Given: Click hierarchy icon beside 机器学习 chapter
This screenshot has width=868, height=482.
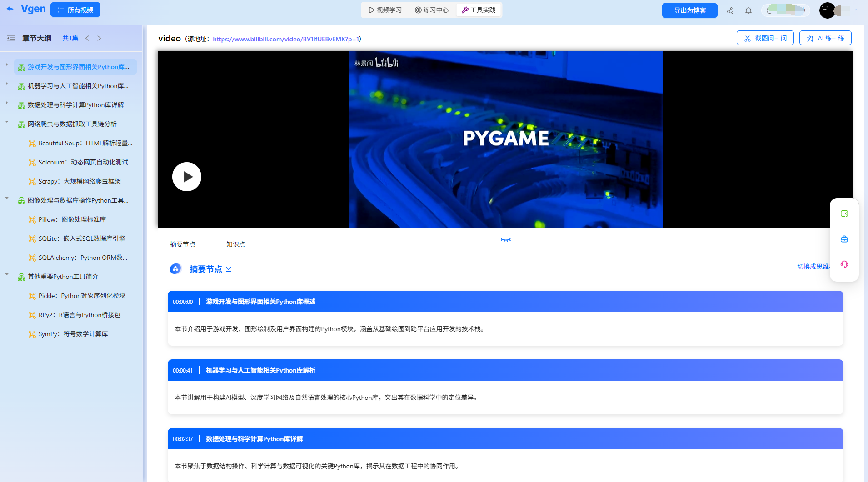Looking at the screenshot, I should point(21,86).
